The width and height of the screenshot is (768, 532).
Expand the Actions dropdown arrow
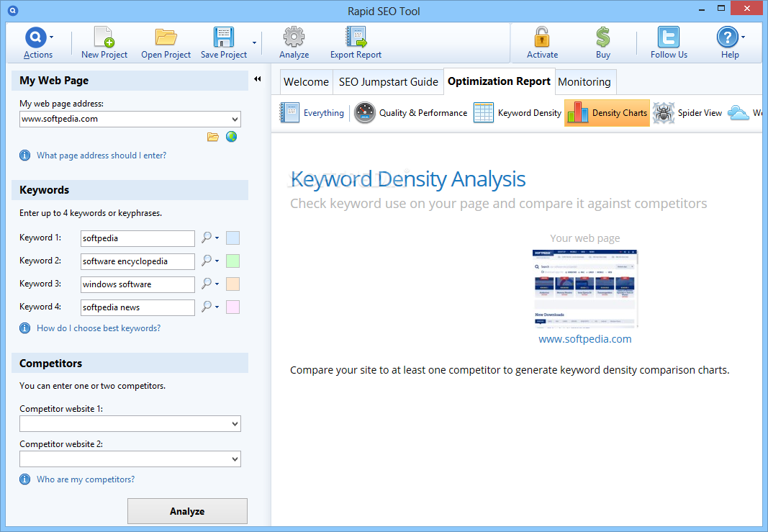coord(51,37)
